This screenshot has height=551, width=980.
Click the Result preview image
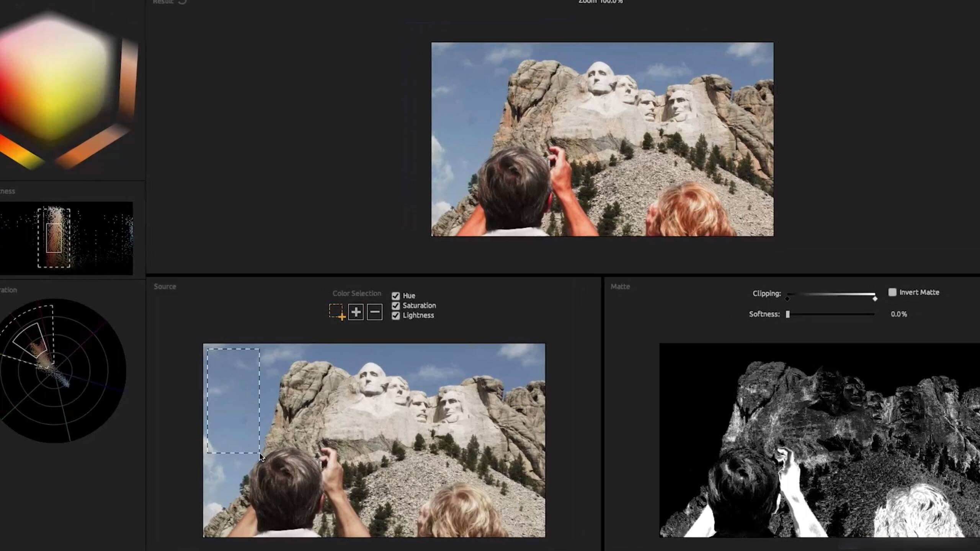pyautogui.click(x=602, y=139)
